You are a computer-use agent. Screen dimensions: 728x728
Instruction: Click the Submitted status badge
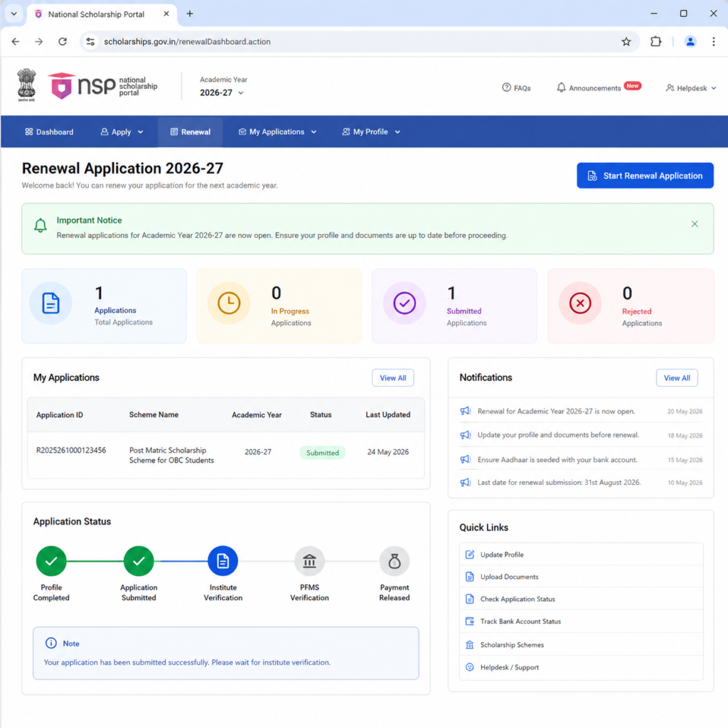[323, 453]
